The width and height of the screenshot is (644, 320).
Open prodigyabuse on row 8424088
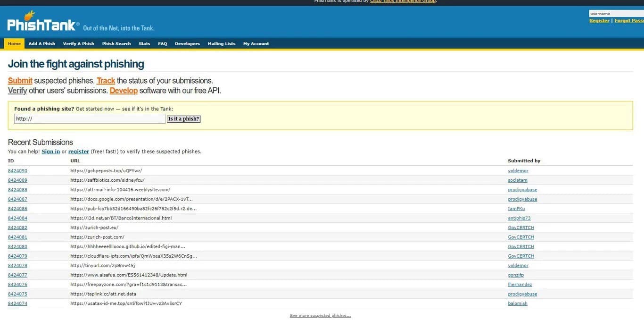tap(522, 190)
